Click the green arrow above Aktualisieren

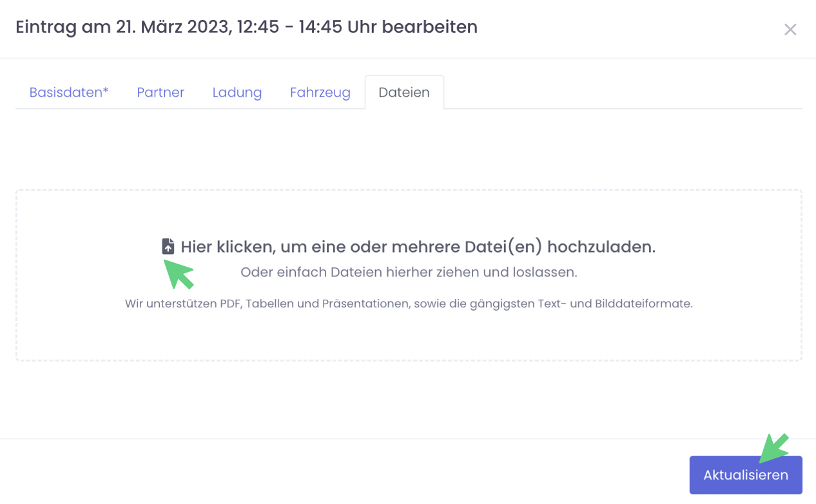[775, 448]
